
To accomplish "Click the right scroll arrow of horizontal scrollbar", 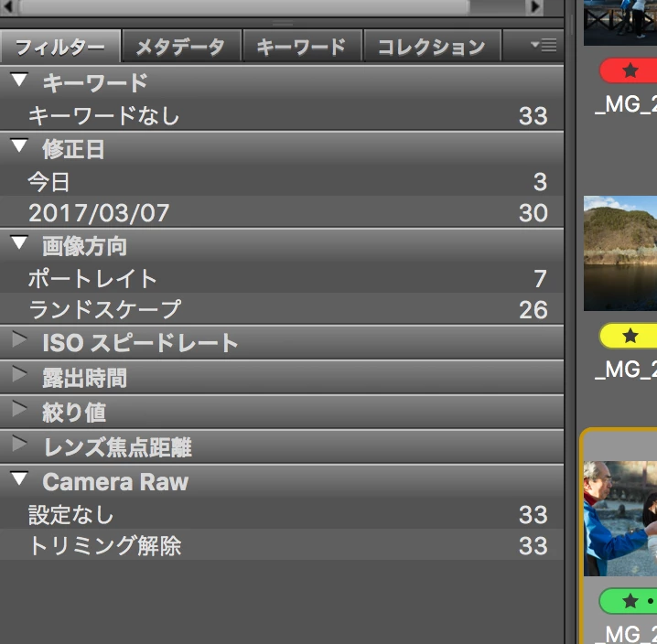I will 534,6.
